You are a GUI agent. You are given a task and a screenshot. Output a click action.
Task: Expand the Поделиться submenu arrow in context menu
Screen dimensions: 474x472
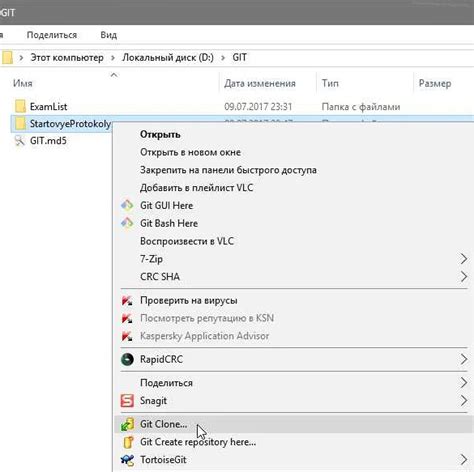(x=463, y=383)
